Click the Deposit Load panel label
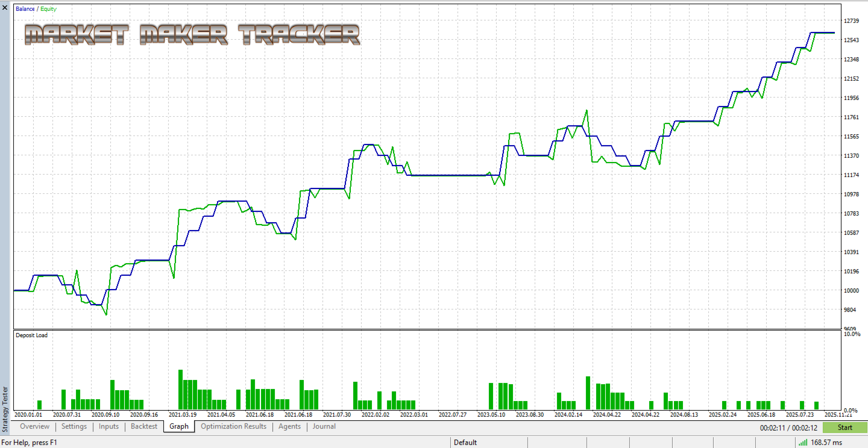Viewport: 868px width, 448px height. [x=31, y=335]
